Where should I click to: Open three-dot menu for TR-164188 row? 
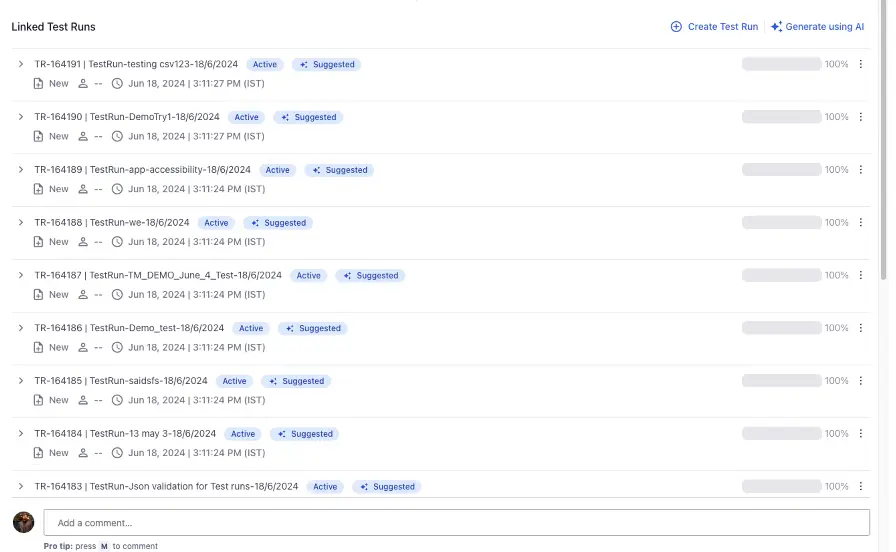click(860, 223)
